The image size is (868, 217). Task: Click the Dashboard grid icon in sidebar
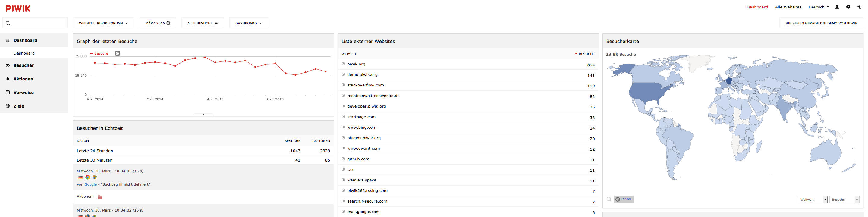coord(8,40)
